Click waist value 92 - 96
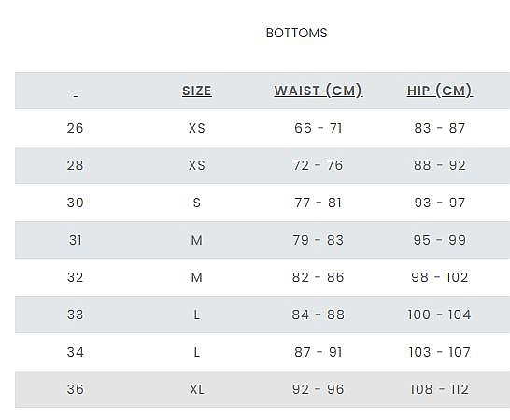 coord(319,389)
